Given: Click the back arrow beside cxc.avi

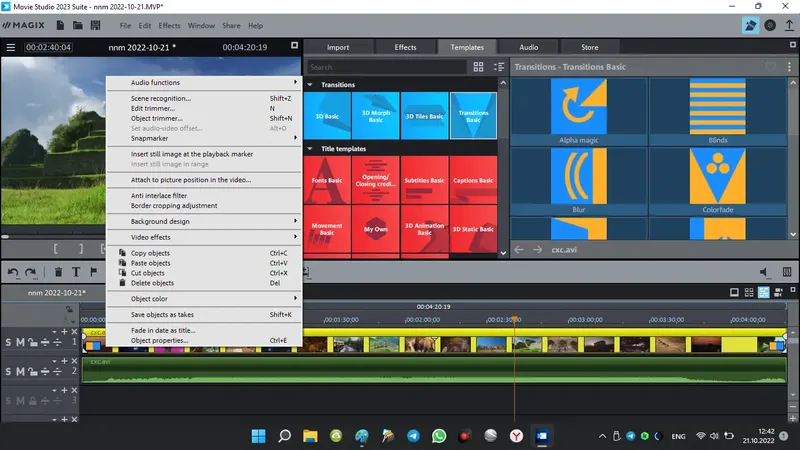Looking at the screenshot, I should (519, 249).
